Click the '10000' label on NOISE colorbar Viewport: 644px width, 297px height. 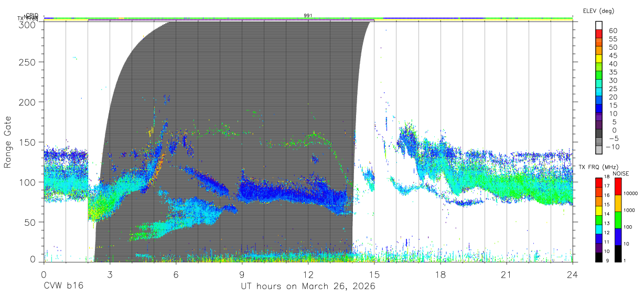click(x=631, y=194)
